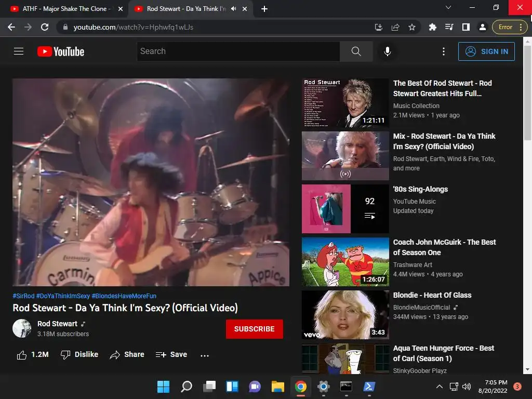This screenshot has width=532, height=399.
Task: Share the video via Share button
Action: point(127,354)
